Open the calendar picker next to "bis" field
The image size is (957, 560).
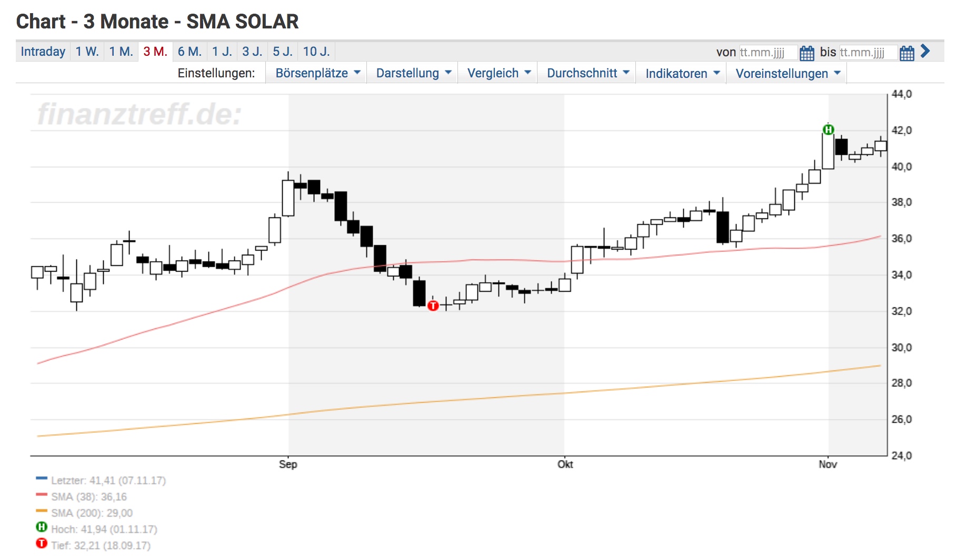(906, 52)
